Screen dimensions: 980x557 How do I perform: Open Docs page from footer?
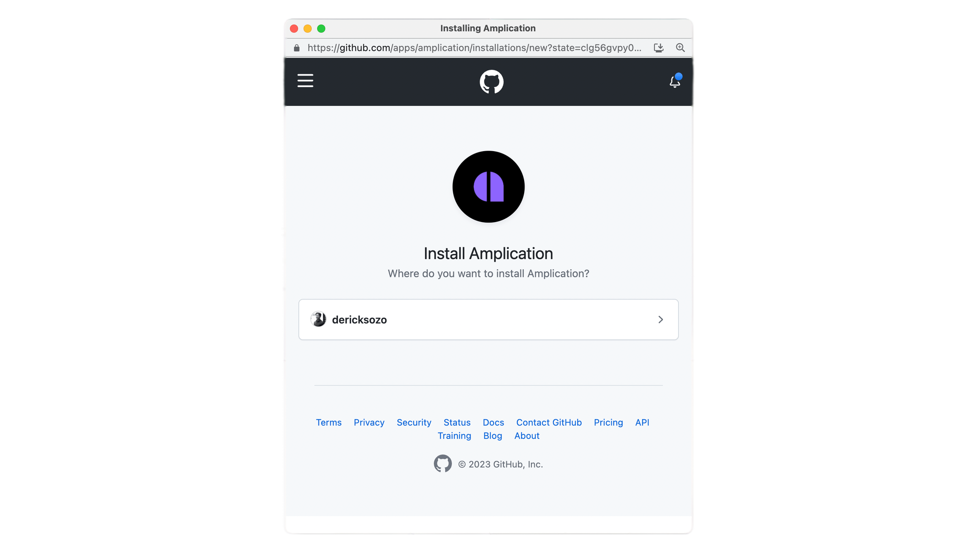[x=493, y=422]
